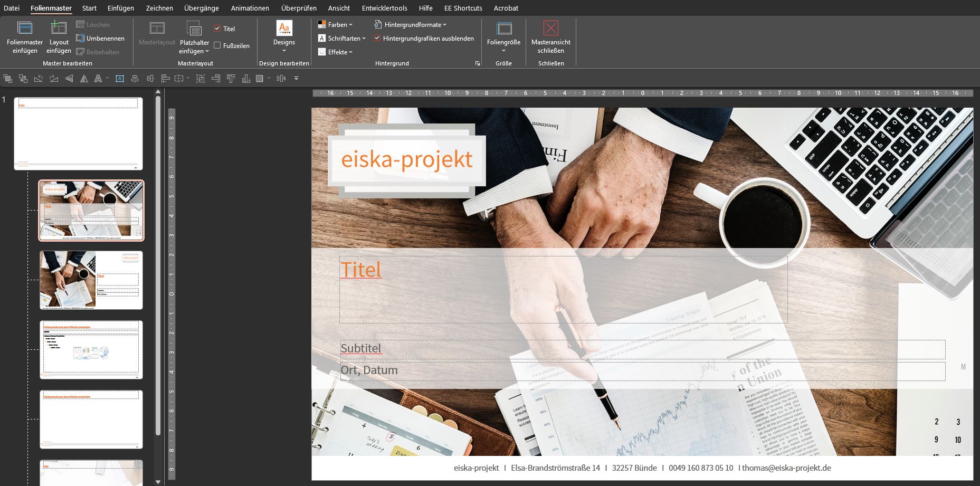Select the text box icon in quick toolbar

point(120,79)
